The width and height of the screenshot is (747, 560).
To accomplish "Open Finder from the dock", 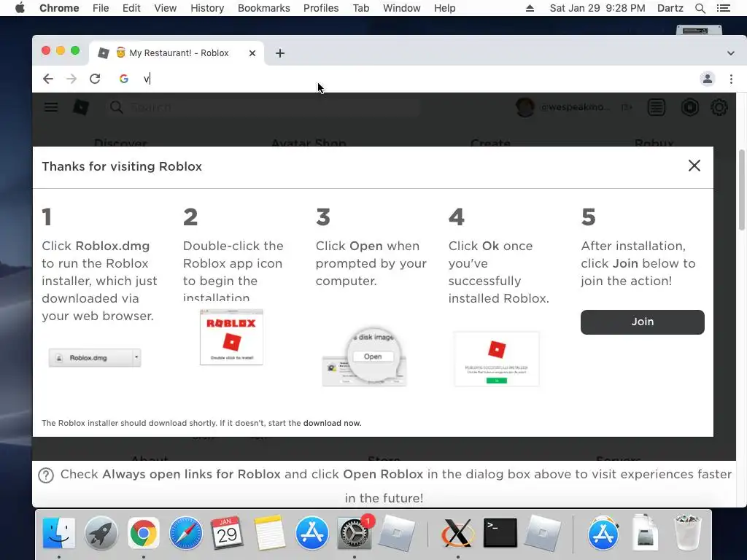I will pyautogui.click(x=58, y=533).
